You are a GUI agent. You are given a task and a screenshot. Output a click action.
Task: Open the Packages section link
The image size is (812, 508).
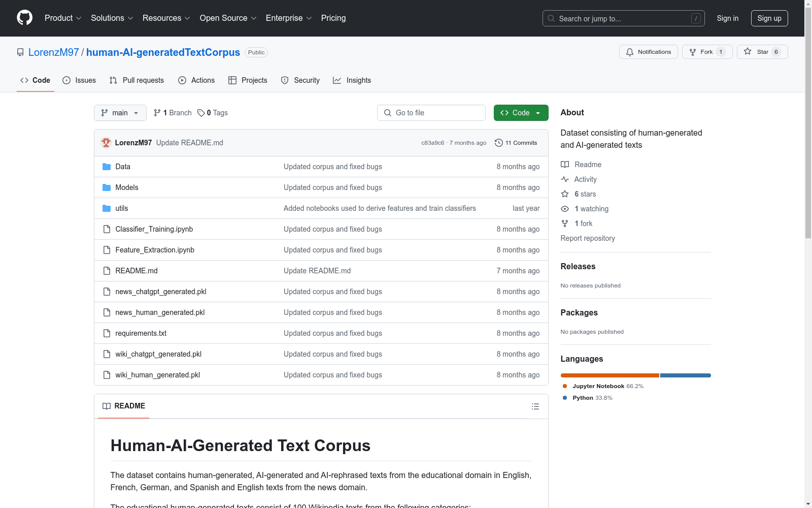point(579,313)
